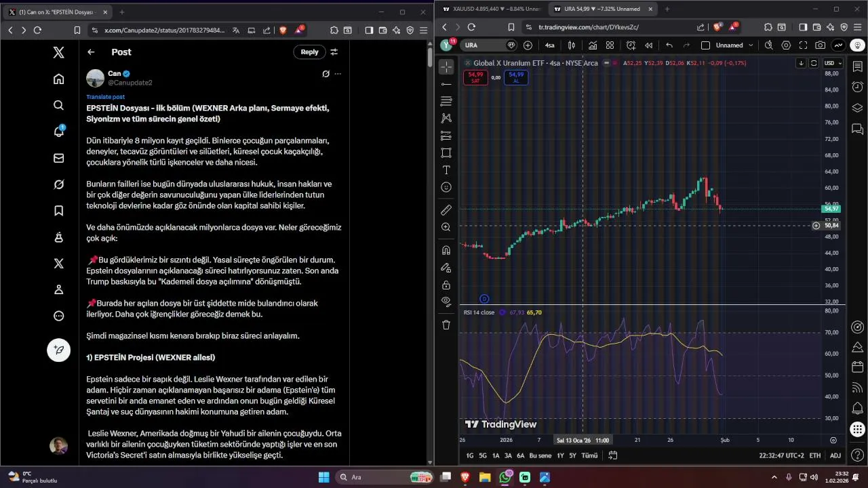Click the create alert clock icon
The image size is (868, 488).
point(631,45)
